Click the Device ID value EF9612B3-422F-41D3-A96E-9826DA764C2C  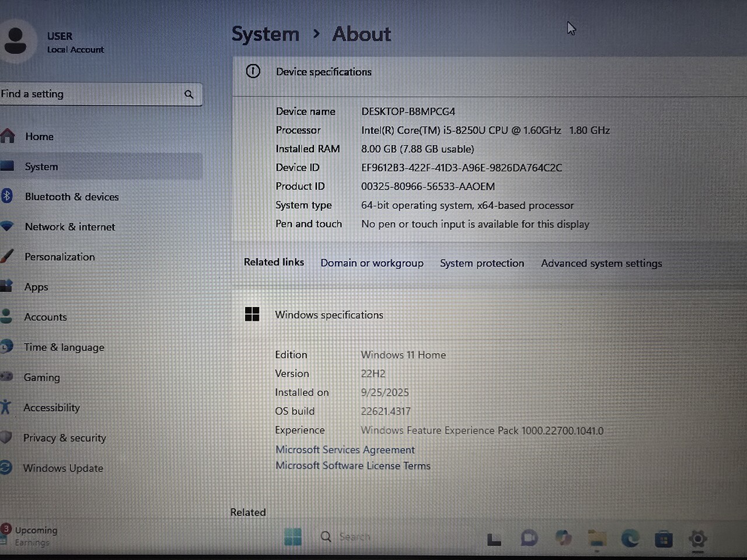coord(462,167)
